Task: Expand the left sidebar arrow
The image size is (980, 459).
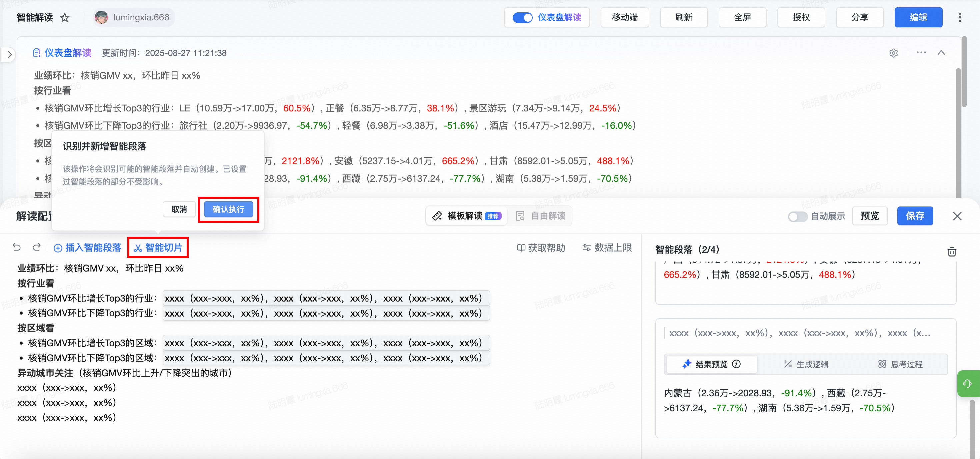Action: coord(10,55)
